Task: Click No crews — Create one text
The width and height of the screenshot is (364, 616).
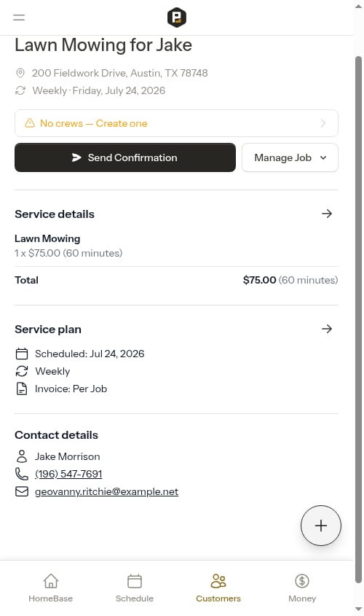Action: coord(94,123)
